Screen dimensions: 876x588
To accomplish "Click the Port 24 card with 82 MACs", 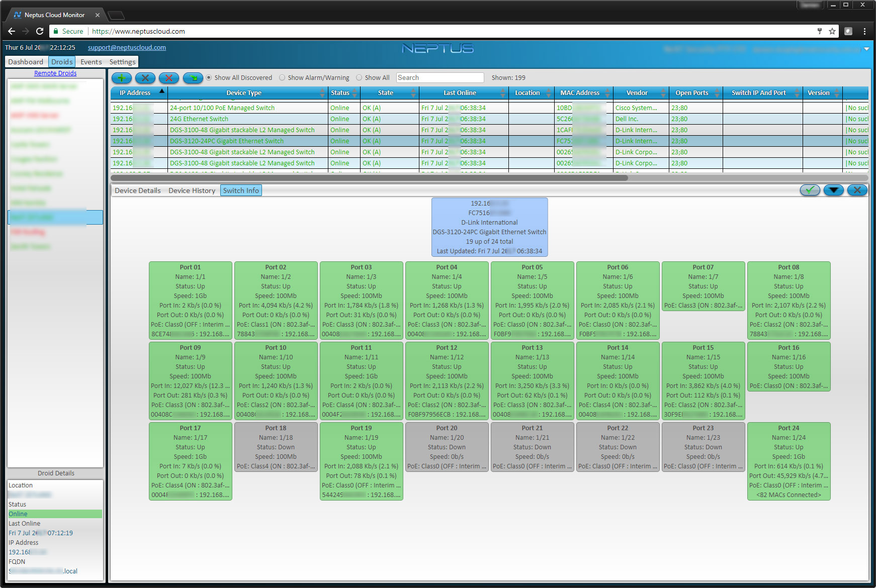I will click(x=789, y=461).
